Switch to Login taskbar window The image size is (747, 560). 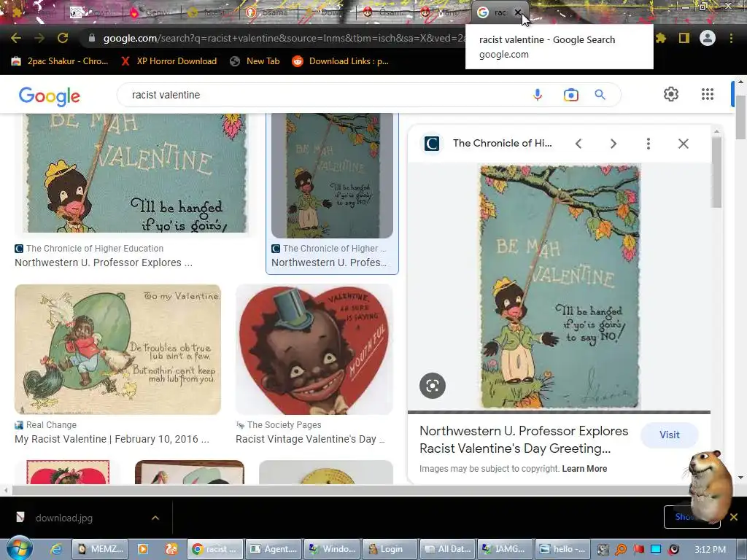(390, 549)
